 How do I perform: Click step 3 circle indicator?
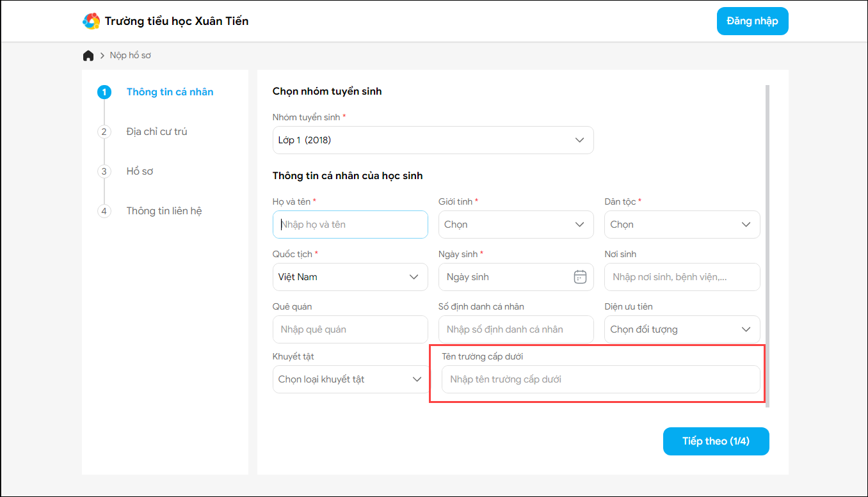[104, 171]
